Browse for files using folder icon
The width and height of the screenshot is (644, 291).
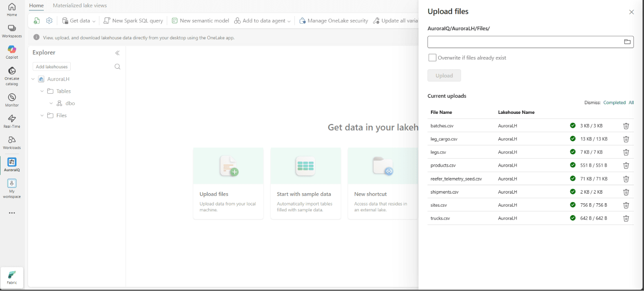click(x=627, y=42)
